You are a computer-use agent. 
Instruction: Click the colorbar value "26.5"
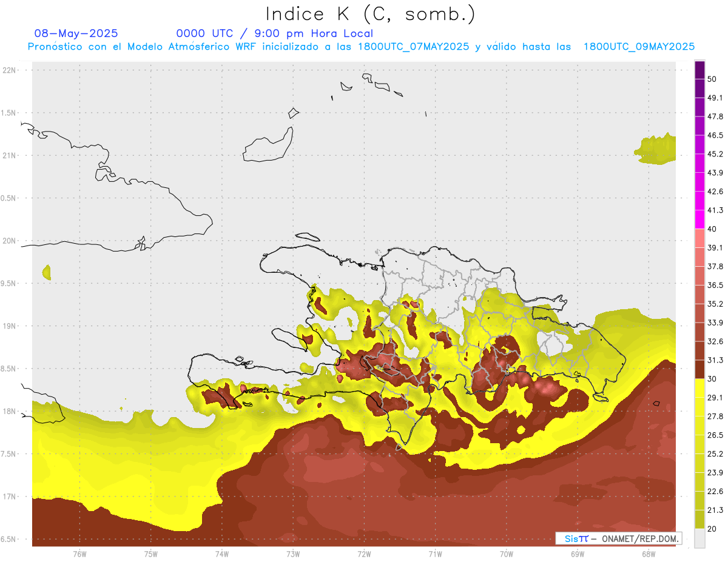(715, 435)
